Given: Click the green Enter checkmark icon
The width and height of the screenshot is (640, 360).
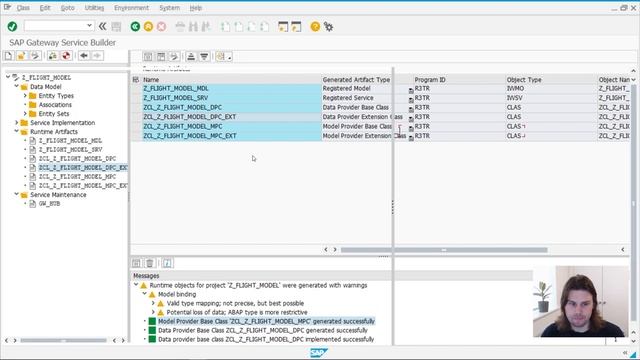Looking at the screenshot, I should (x=12, y=27).
